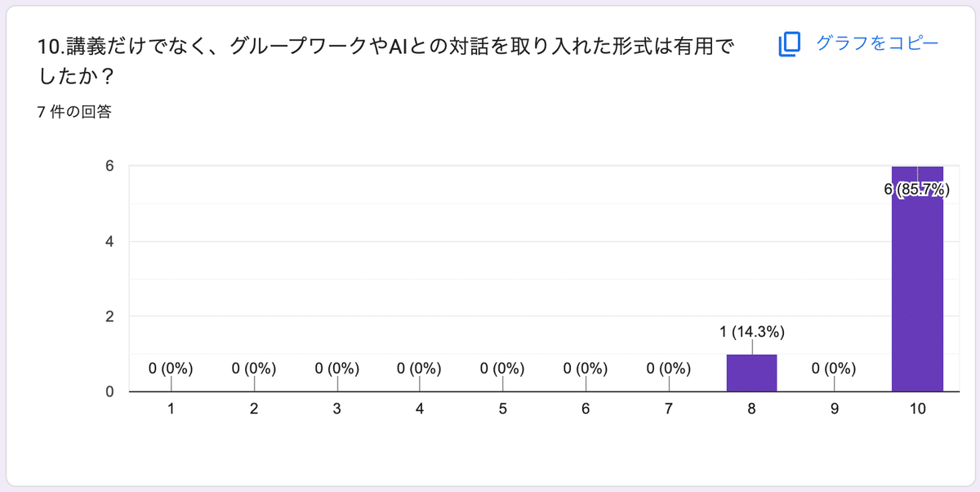Click the 0 (0%) label above rating 7

(x=668, y=369)
